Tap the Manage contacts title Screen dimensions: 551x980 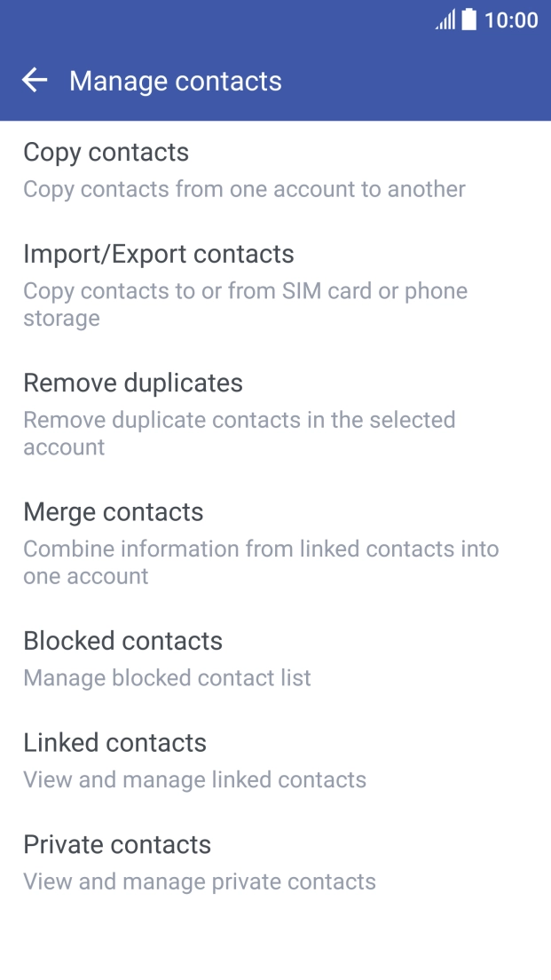point(176,81)
